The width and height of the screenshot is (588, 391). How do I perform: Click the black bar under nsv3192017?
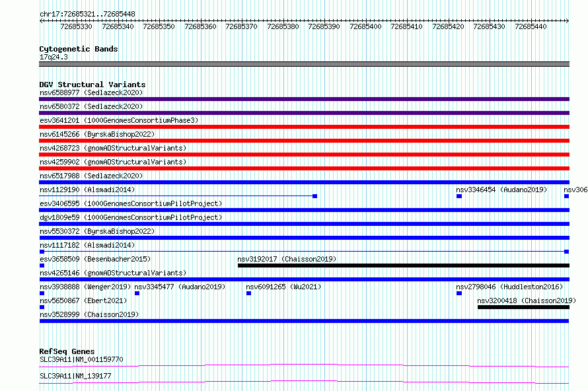404,266
